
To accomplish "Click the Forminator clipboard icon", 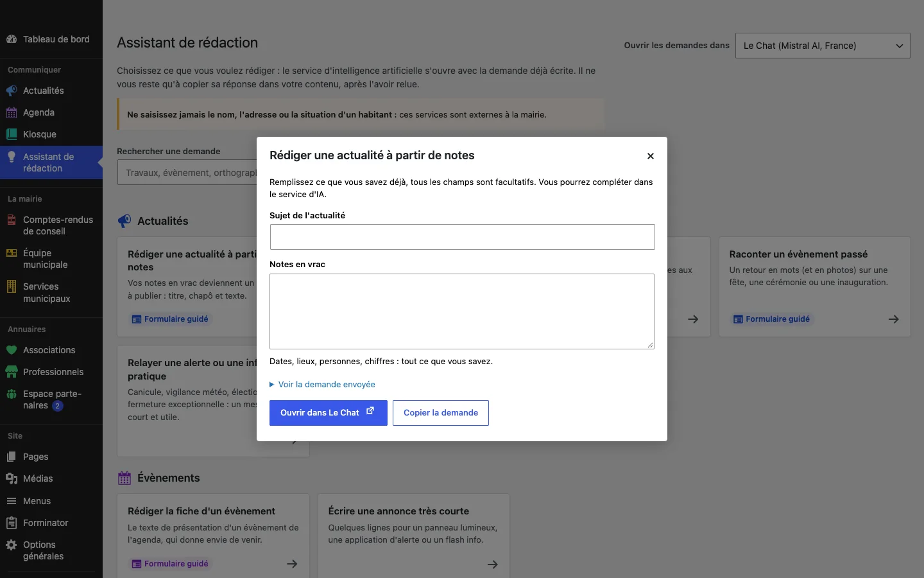I will pos(12,523).
